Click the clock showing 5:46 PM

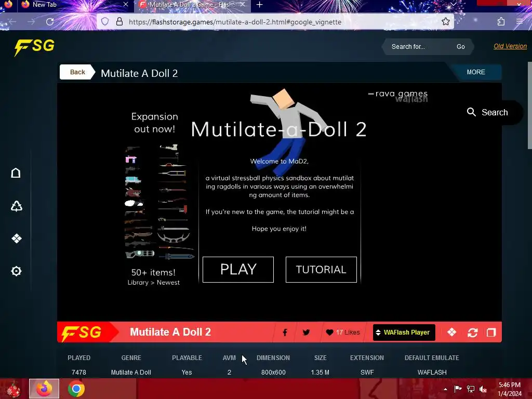point(509,385)
